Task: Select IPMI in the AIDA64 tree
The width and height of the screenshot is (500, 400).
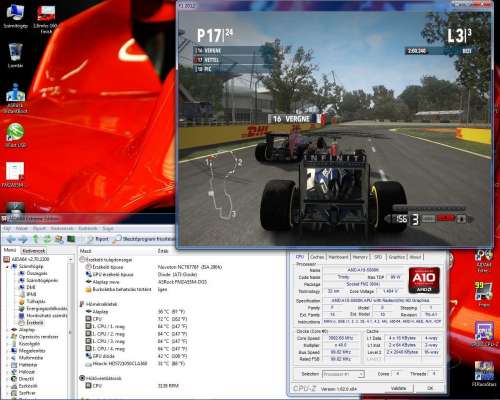Action: [x=27, y=294]
